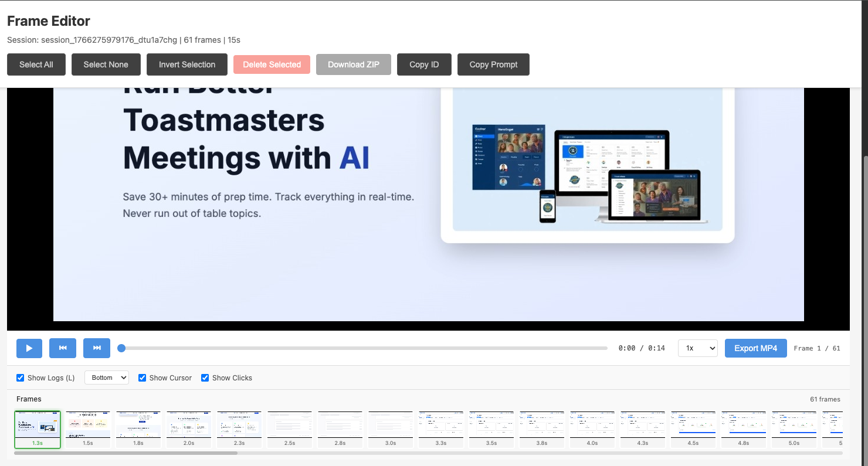
Task: Select the 1.3s frame thumbnail
Action: [x=38, y=429]
